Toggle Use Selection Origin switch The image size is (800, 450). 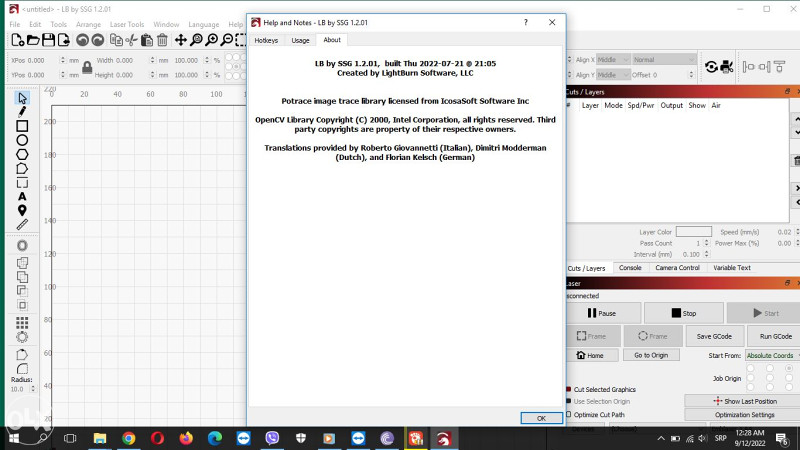point(569,402)
